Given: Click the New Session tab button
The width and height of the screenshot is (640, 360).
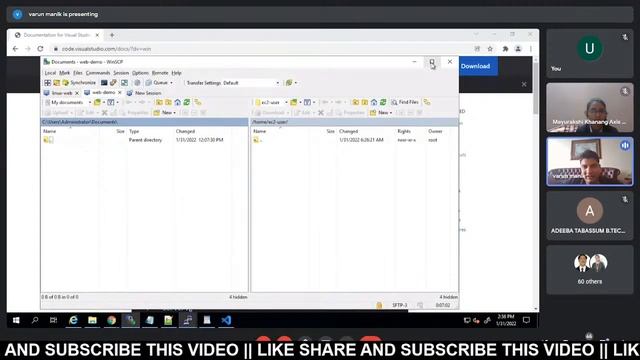Looking at the screenshot, I should [x=144, y=93].
